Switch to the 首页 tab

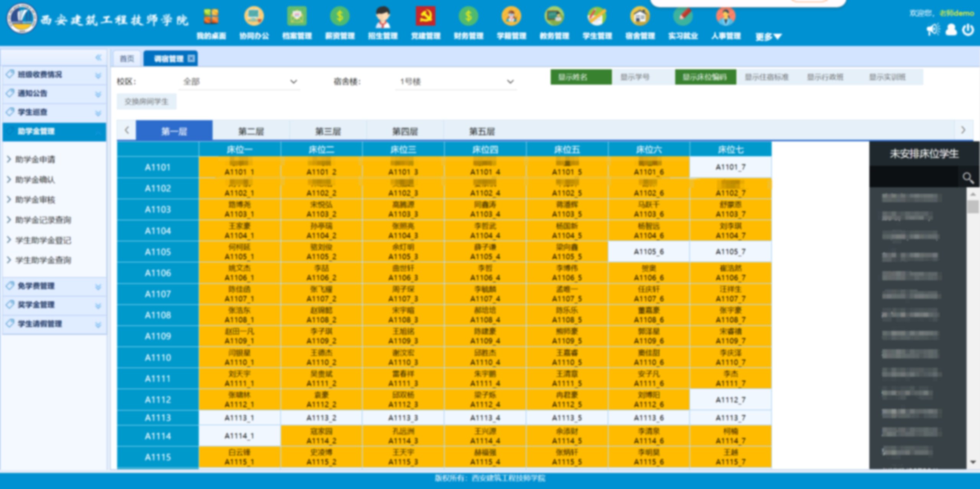[127, 58]
